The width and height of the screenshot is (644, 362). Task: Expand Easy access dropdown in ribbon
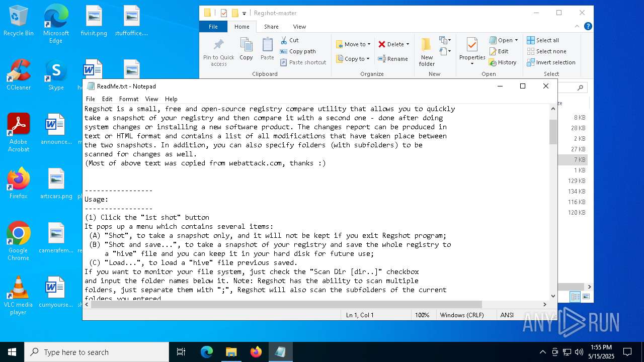[444, 51]
